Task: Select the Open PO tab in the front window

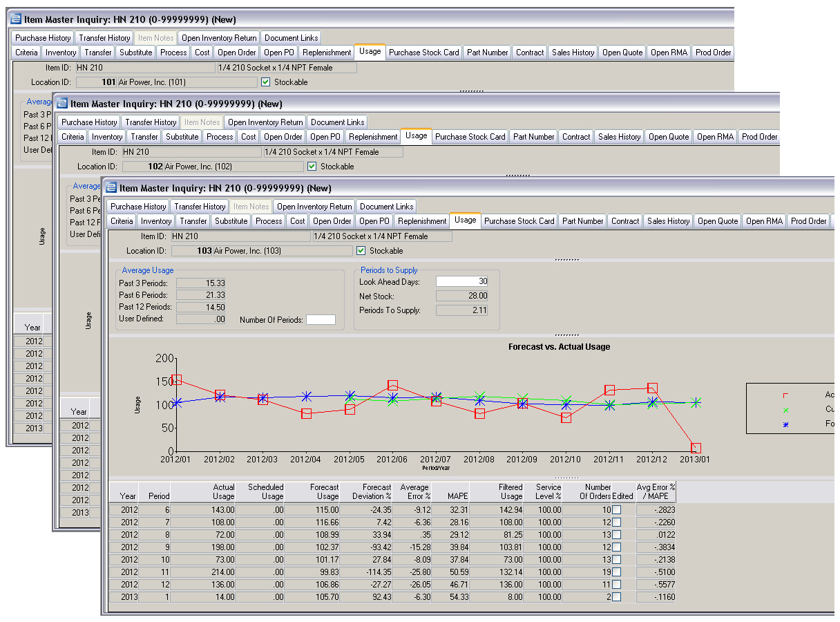Action: click(x=374, y=220)
